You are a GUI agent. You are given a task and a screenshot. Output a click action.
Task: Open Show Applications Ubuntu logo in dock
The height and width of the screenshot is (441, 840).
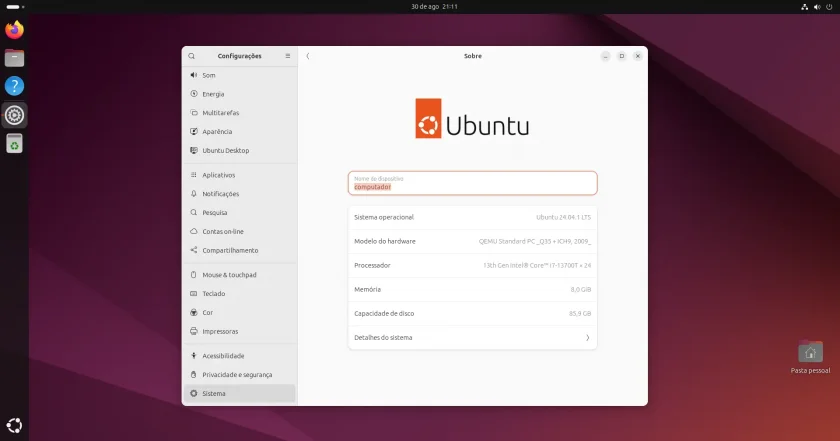click(14, 425)
